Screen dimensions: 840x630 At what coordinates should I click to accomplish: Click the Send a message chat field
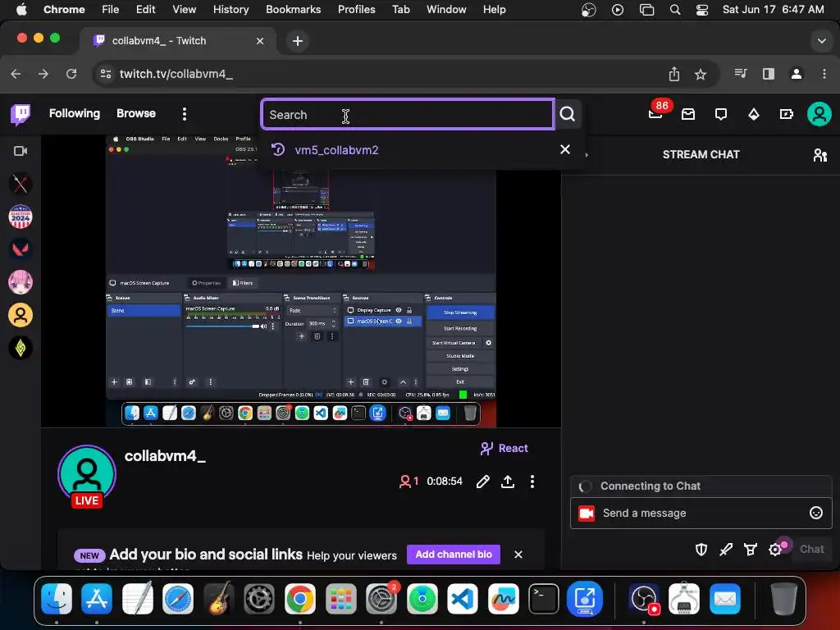[x=701, y=514]
